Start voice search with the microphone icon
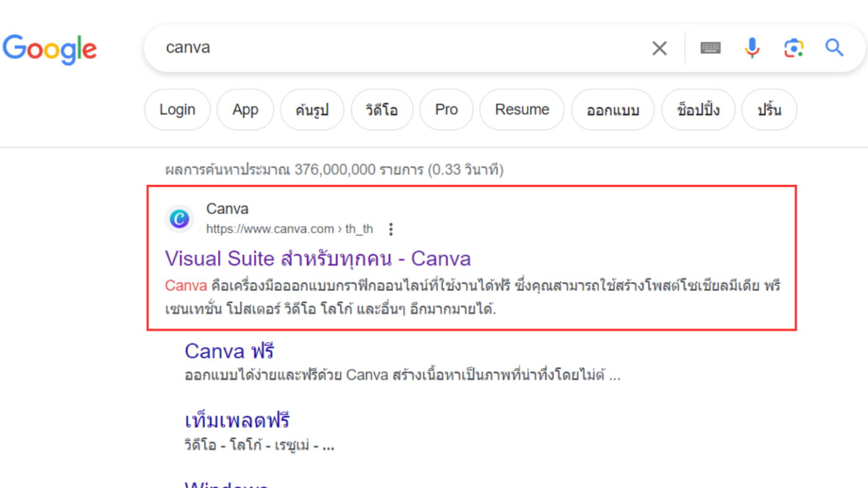 click(751, 48)
